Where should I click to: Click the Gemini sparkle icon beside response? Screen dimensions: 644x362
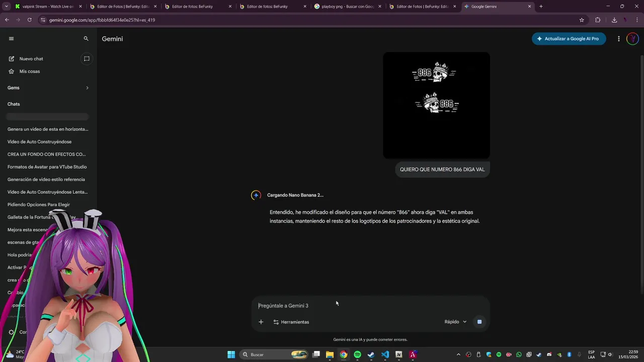point(256,195)
